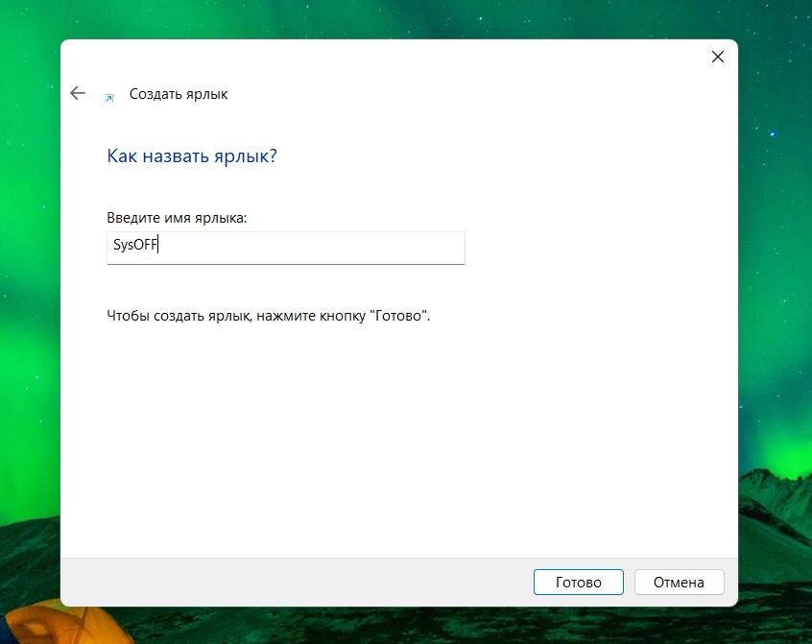The image size is (812, 644).
Task: Click the hint text mentioning "Готово"
Action: click(267, 315)
